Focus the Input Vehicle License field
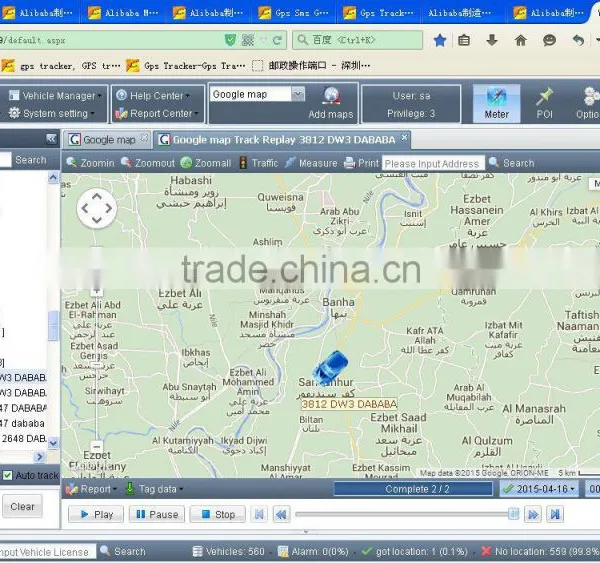This screenshot has height=563, width=600. pyautogui.click(x=47, y=552)
